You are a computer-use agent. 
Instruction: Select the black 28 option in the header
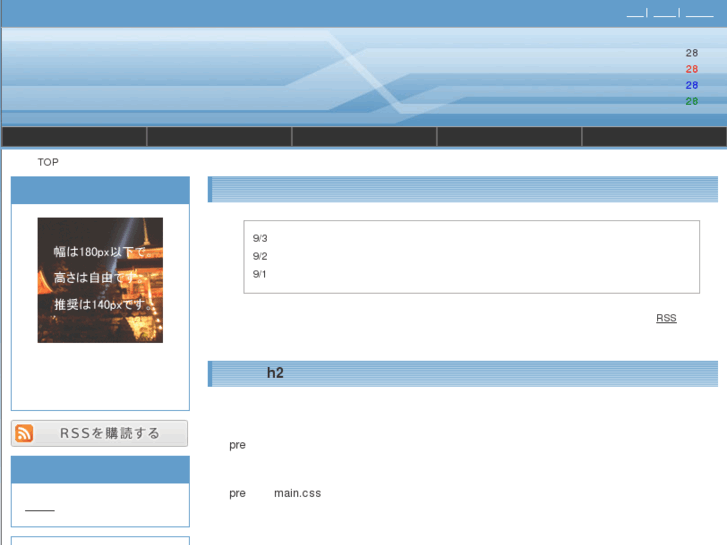click(x=692, y=53)
